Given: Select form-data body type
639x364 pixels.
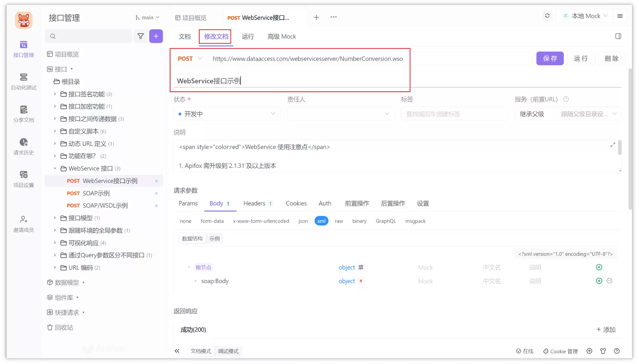Looking at the screenshot, I should (x=212, y=221).
